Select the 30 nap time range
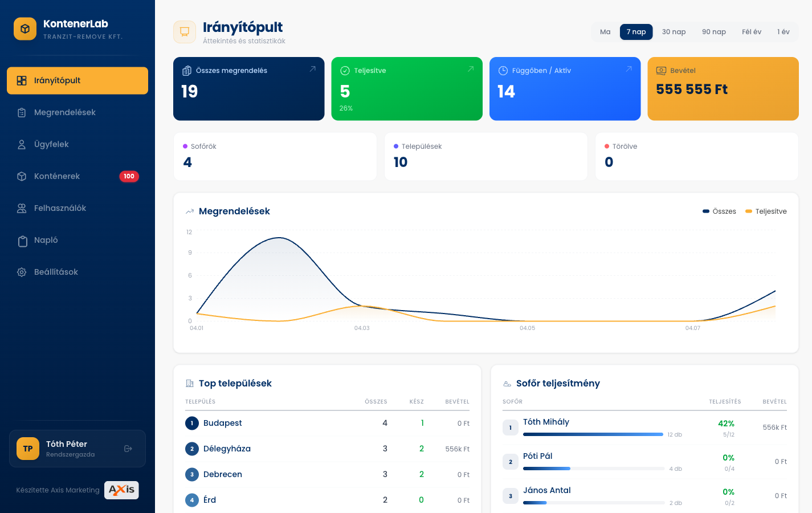 [x=674, y=32]
